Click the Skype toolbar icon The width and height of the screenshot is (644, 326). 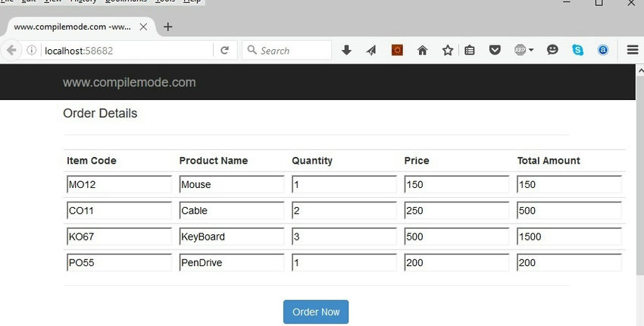(578, 50)
